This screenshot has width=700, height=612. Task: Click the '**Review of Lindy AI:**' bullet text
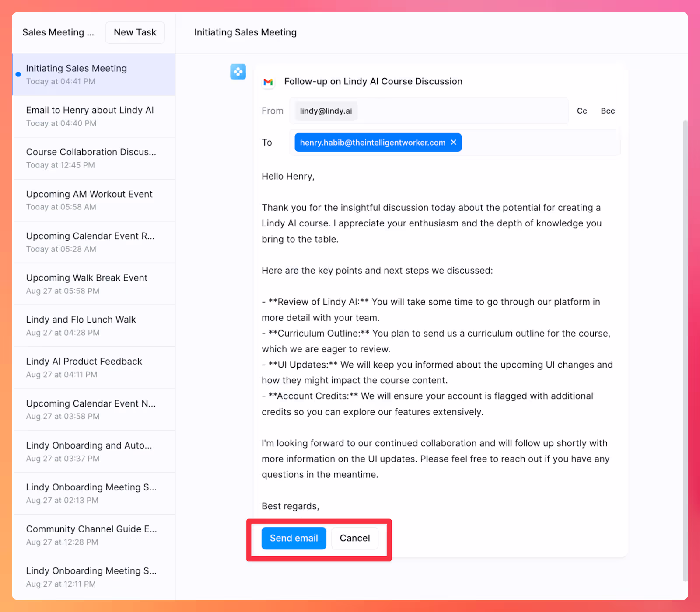(x=318, y=302)
